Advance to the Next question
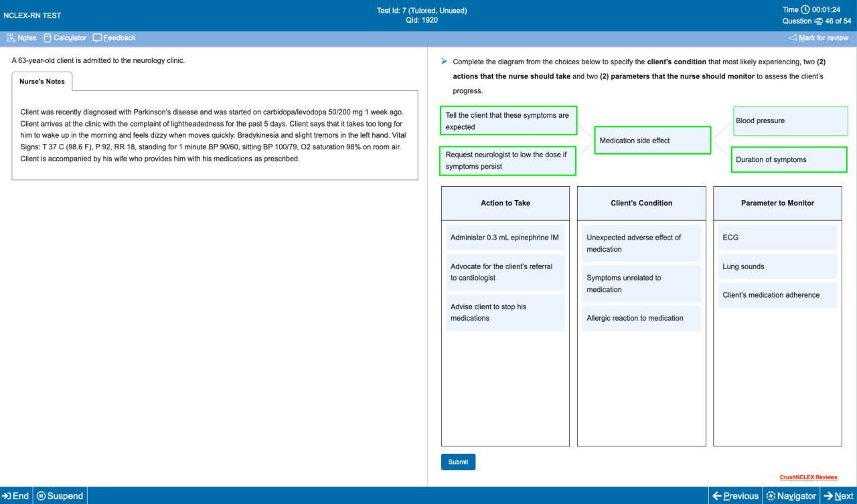857x504 pixels. (838, 496)
